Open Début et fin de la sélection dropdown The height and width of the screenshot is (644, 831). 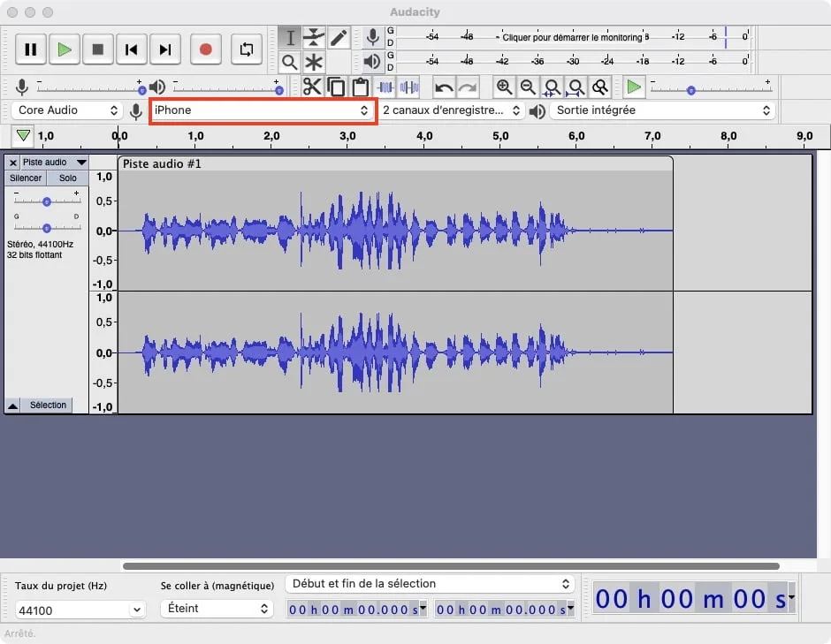[x=430, y=584]
